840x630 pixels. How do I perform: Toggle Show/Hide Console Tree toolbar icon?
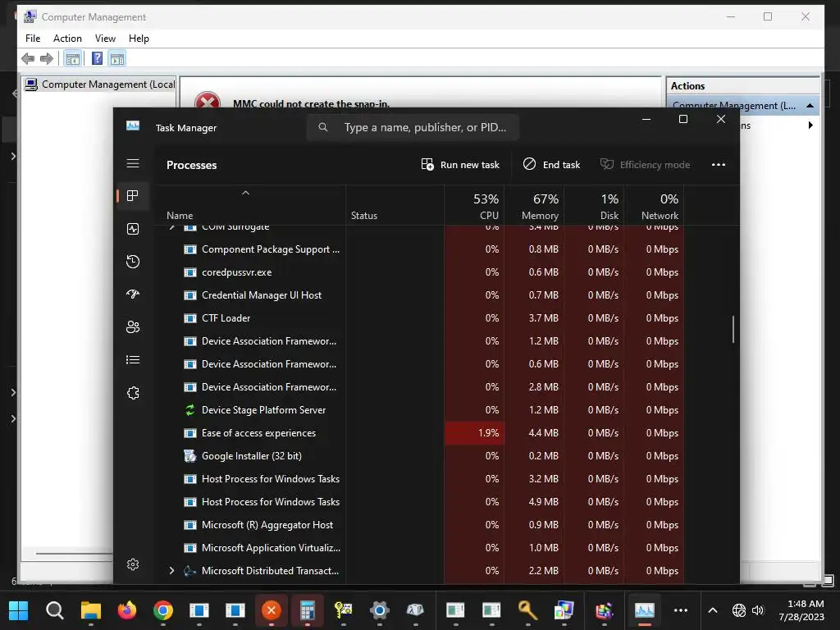coord(72,58)
